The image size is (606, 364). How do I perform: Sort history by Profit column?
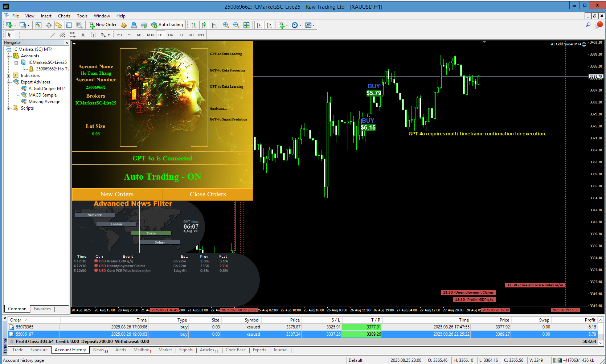click(x=574, y=320)
